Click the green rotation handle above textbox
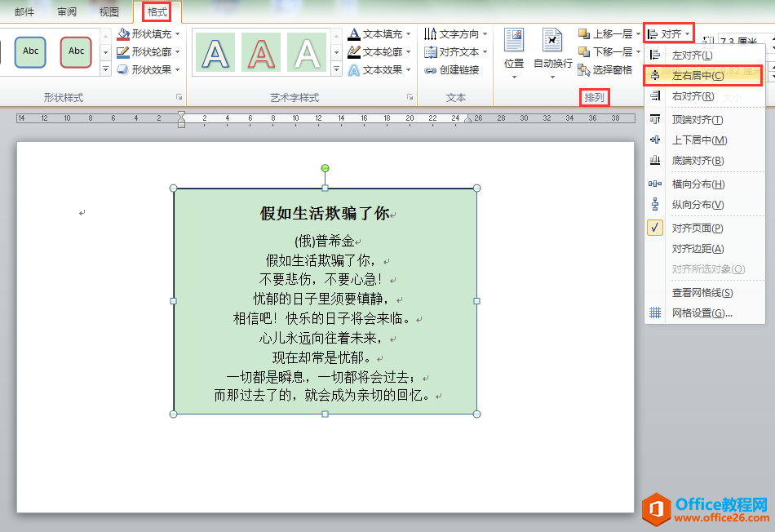The image size is (775, 532). point(325,168)
